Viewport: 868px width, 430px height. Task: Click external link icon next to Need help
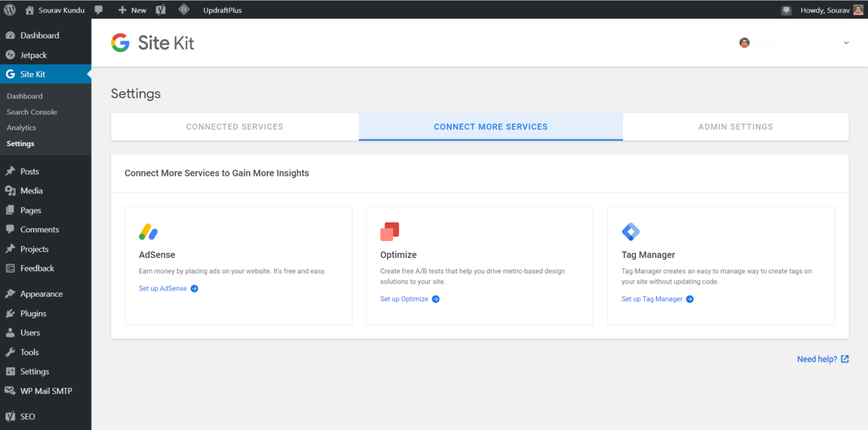(x=844, y=359)
